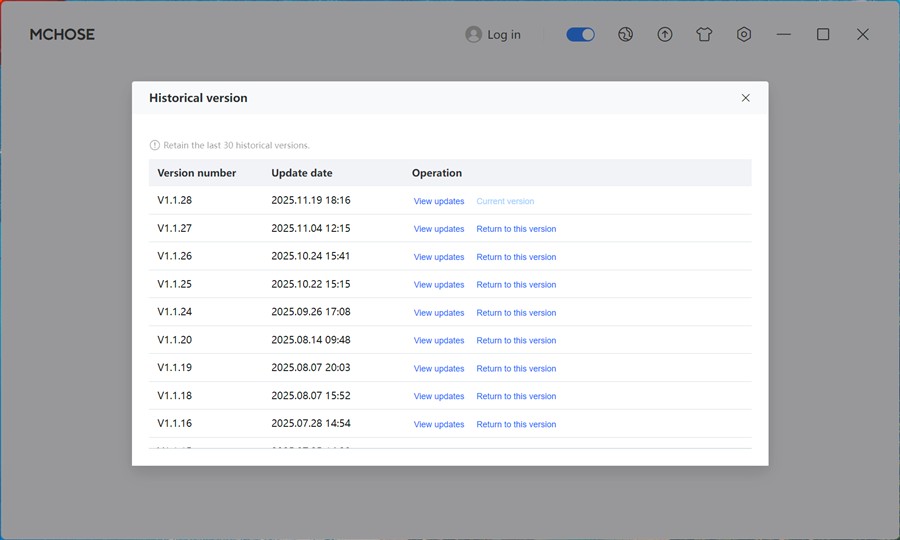Click the user avatar icon
Image resolution: width=900 pixels, height=540 pixels.
click(474, 34)
